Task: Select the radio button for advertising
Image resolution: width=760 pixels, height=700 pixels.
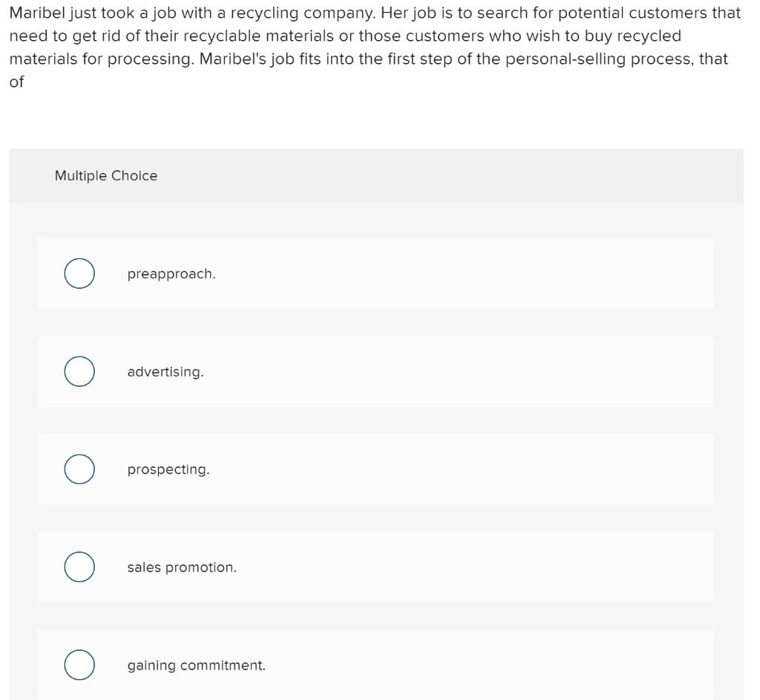Action: pos(79,371)
